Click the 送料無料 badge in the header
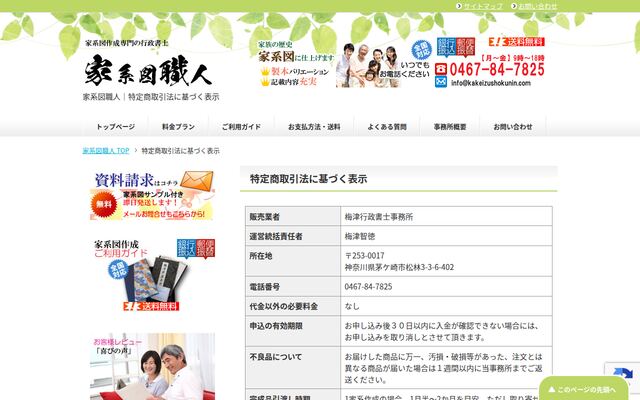The height and width of the screenshot is (400, 640). pyautogui.click(x=517, y=42)
